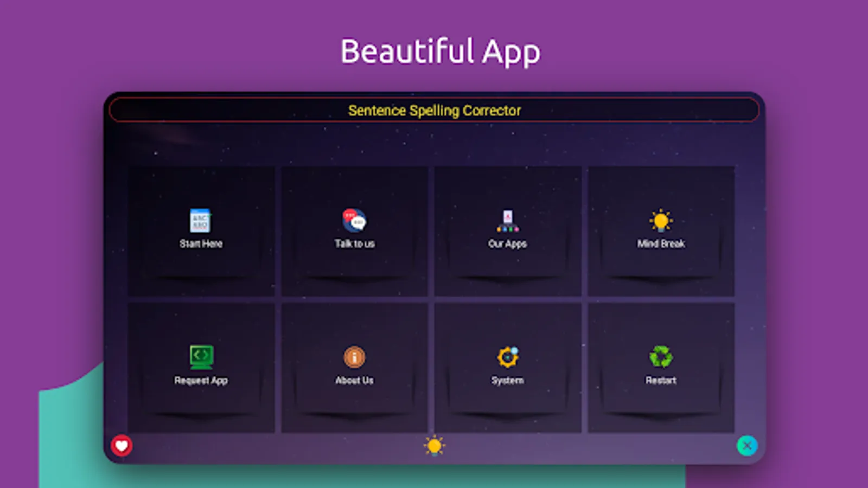Click the Restart recycle icon
868x488 pixels.
pos(660,356)
